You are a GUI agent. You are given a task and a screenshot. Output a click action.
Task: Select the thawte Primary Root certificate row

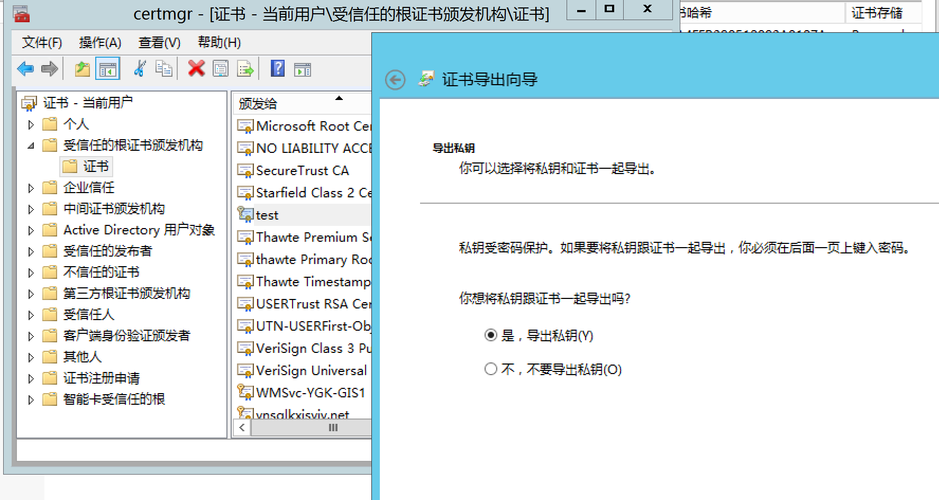[x=304, y=259]
